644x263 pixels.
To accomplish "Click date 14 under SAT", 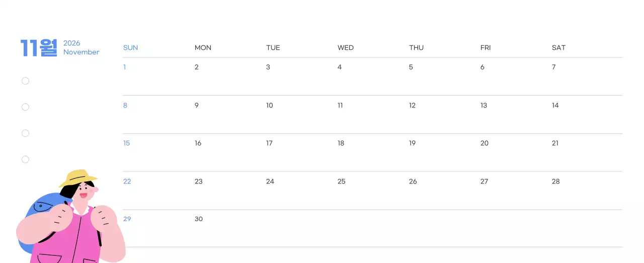I will [555, 105].
